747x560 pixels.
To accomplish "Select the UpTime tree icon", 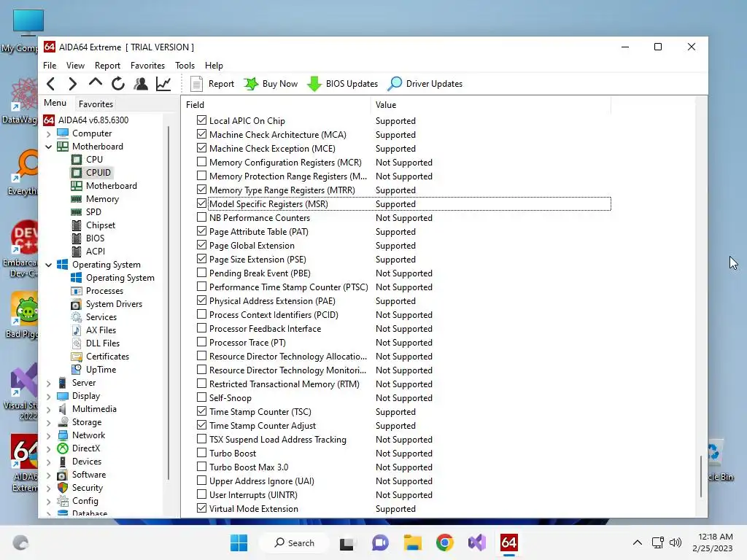I will pyautogui.click(x=76, y=370).
